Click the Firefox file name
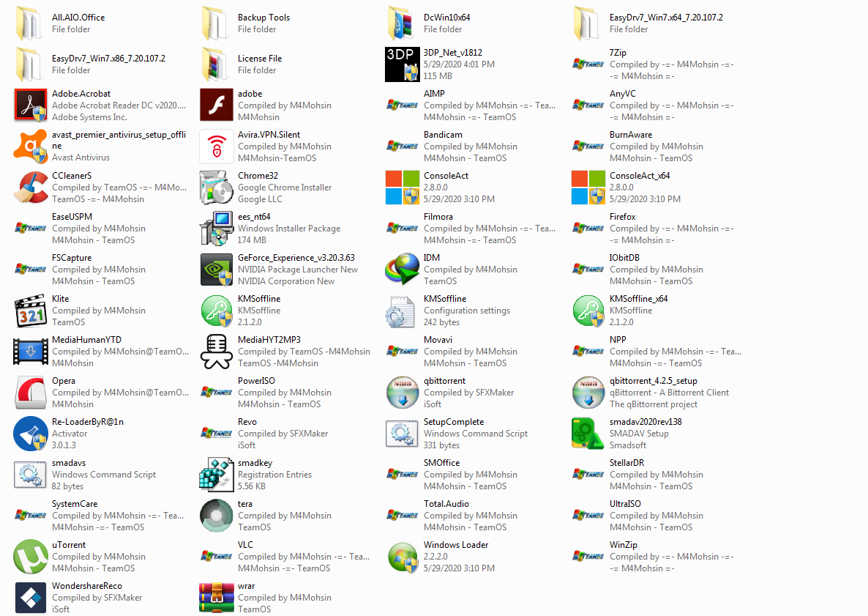Image resolution: width=868 pixels, height=616 pixels. 623,217
